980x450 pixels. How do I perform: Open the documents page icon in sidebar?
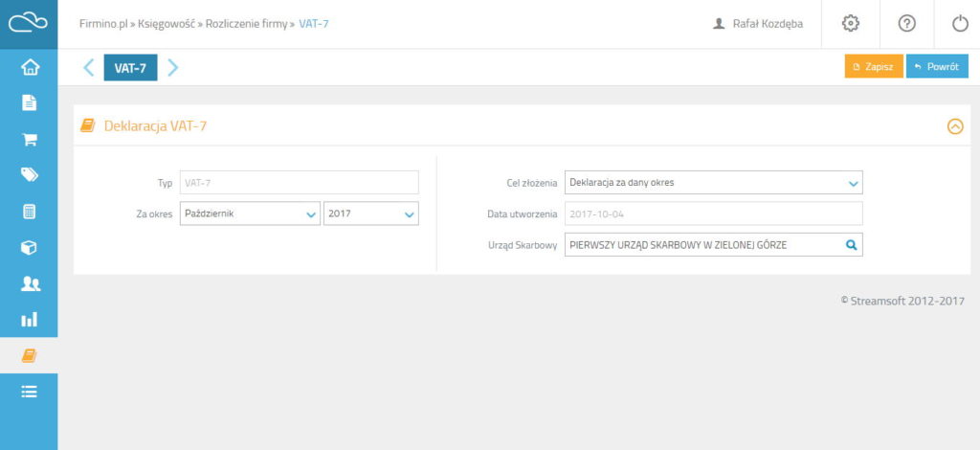pyautogui.click(x=30, y=102)
